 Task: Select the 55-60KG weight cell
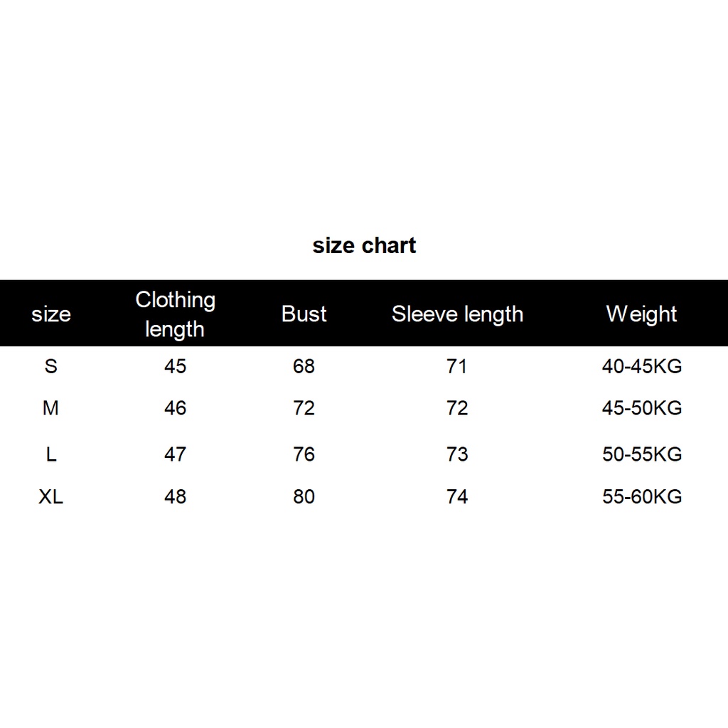tap(641, 496)
